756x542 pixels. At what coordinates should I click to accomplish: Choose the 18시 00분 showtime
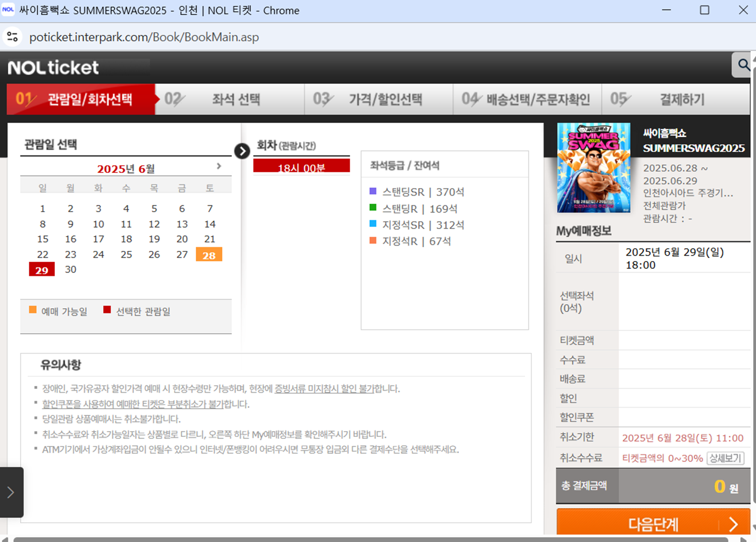click(301, 166)
